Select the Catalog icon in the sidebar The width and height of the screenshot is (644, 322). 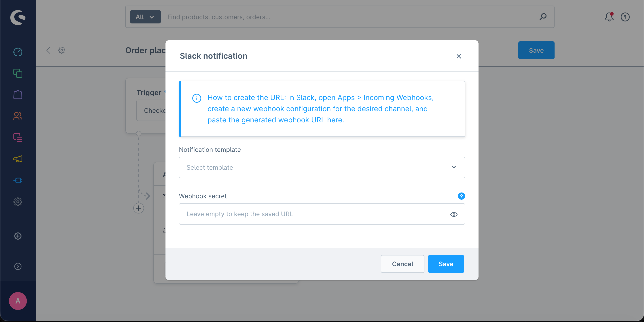tap(17, 73)
